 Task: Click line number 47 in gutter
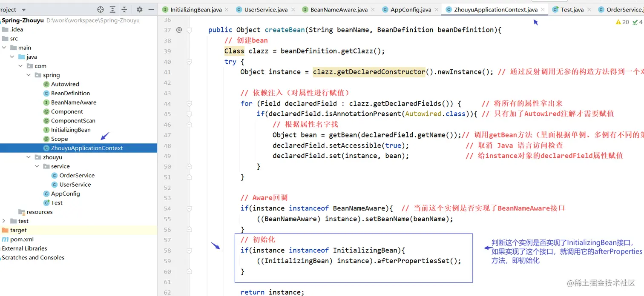(x=167, y=135)
